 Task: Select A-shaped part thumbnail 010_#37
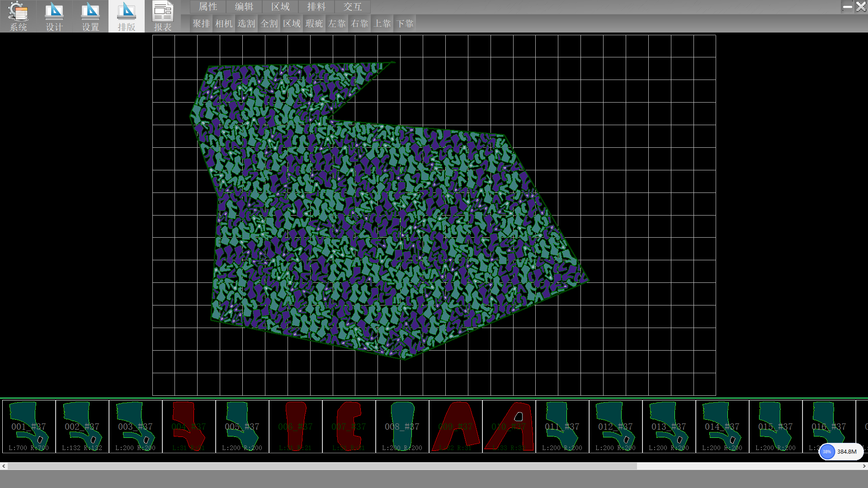pos(509,427)
